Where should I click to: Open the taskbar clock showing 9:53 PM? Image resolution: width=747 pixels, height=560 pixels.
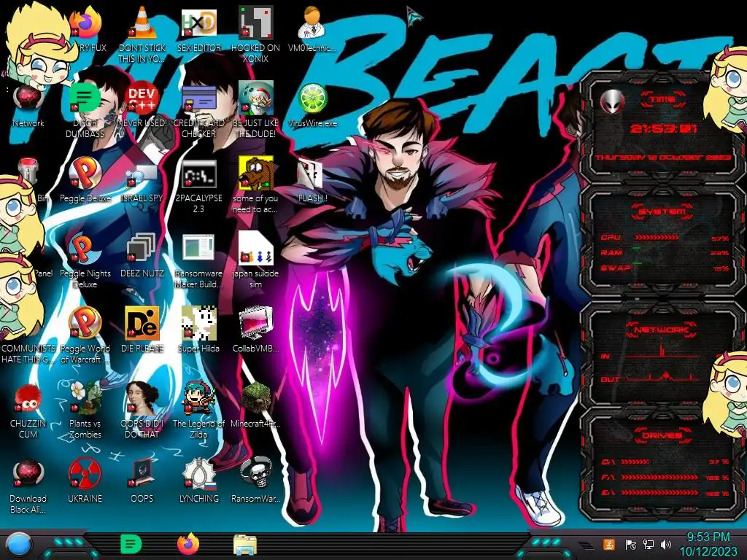point(708,544)
